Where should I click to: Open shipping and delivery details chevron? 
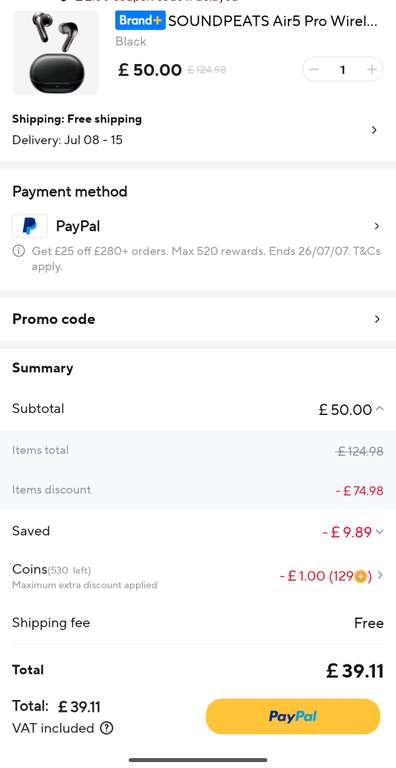[374, 130]
